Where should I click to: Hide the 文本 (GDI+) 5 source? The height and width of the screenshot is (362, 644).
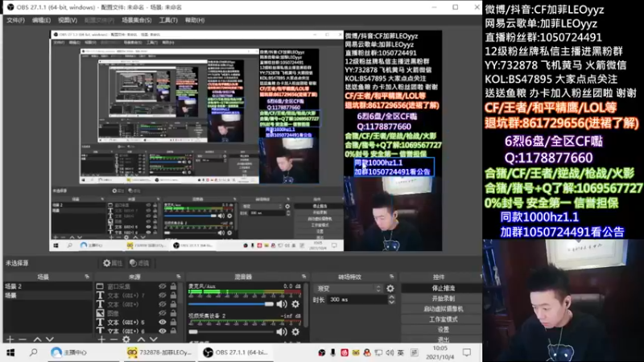(x=163, y=323)
